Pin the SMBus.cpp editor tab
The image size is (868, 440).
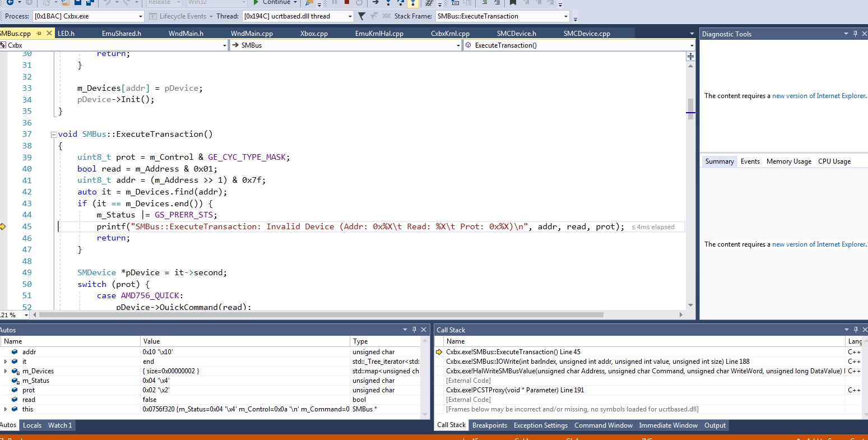tap(39, 34)
